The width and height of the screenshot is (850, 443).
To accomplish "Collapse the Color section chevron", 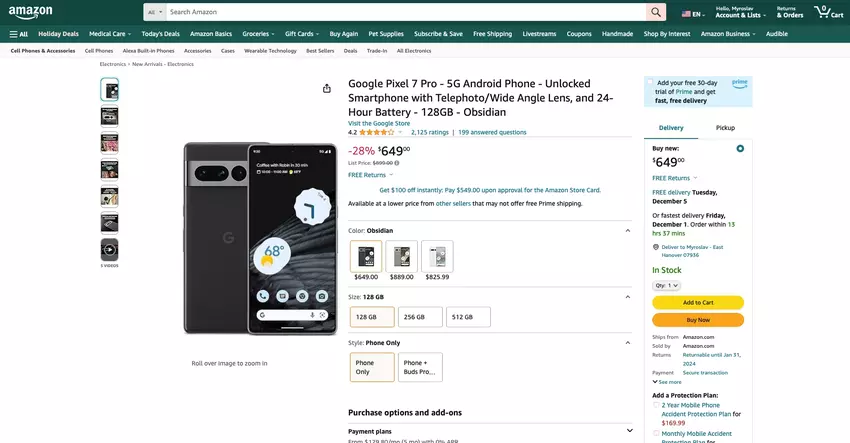I will click(x=628, y=230).
